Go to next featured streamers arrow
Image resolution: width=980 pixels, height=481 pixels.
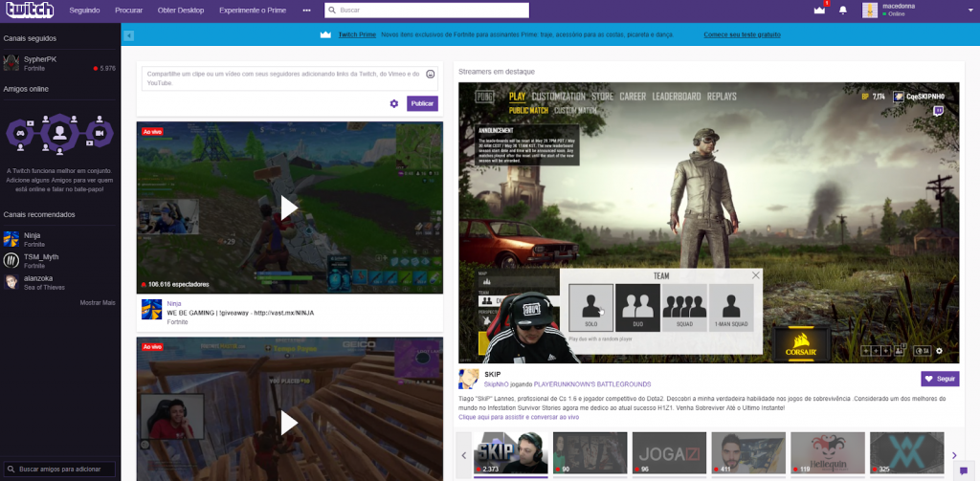point(954,455)
